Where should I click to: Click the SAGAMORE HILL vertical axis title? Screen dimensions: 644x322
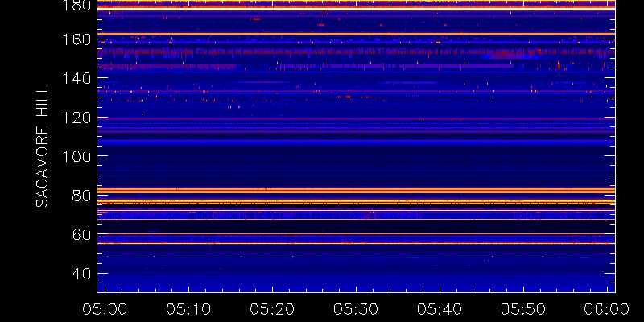(42, 146)
